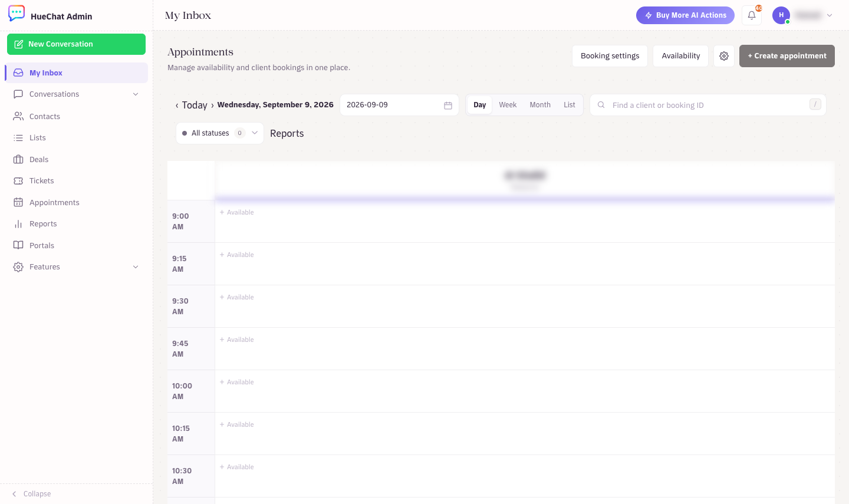The height and width of the screenshot is (504, 849).
Task: Click the HueChat Admin logo icon
Action: point(17,14)
